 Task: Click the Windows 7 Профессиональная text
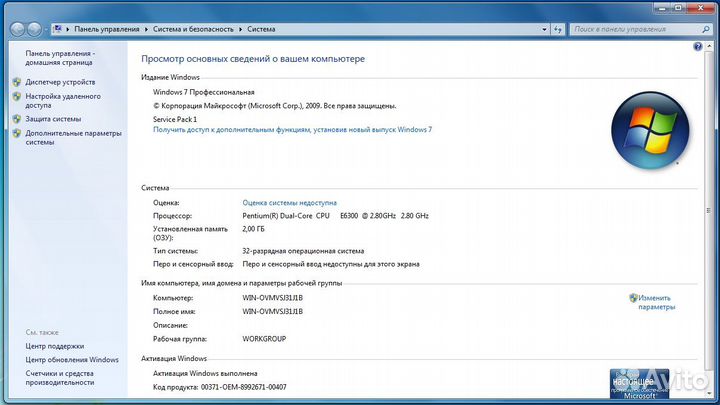203,92
